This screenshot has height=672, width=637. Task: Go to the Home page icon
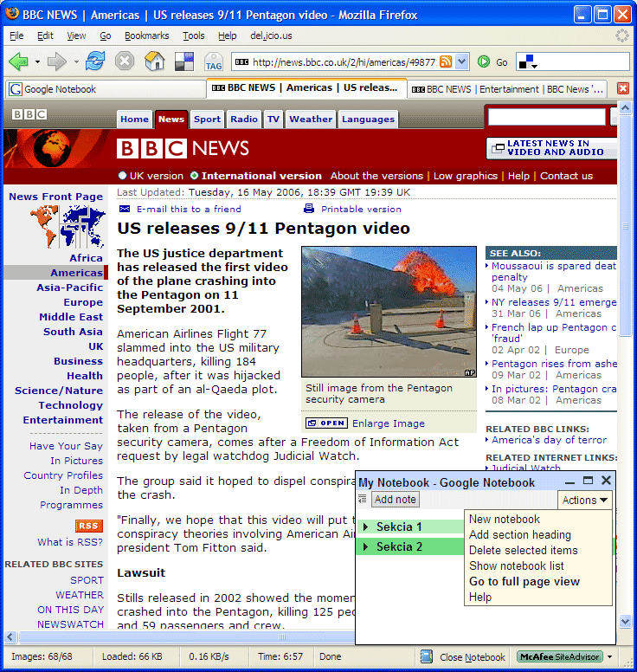coord(155,61)
